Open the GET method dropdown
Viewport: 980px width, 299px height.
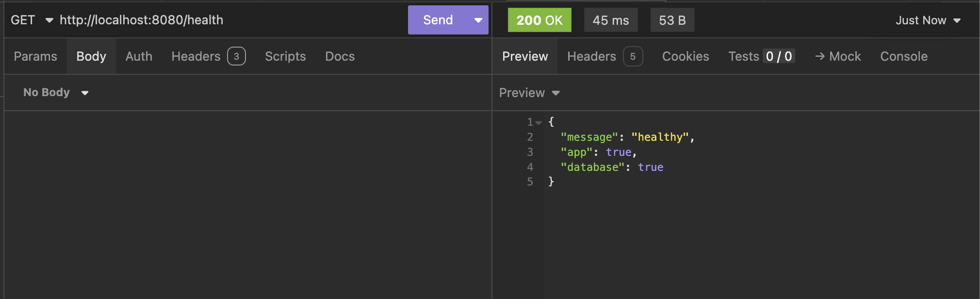click(31, 20)
